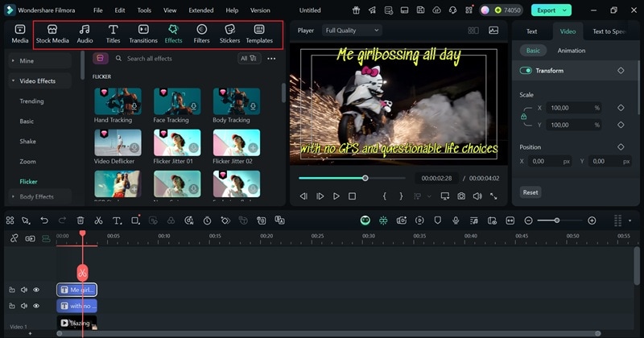Select the Zoom effects category
Image resolution: width=644 pixels, height=338 pixels.
27,162
